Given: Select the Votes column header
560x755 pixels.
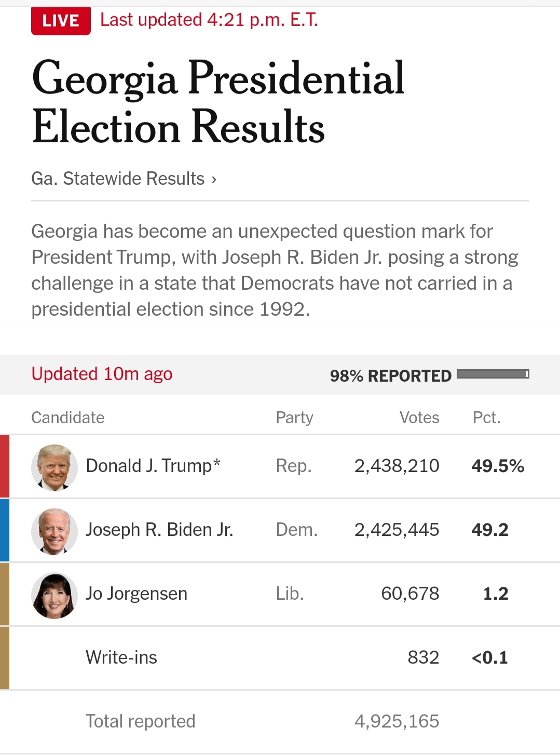Looking at the screenshot, I should (x=419, y=417).
